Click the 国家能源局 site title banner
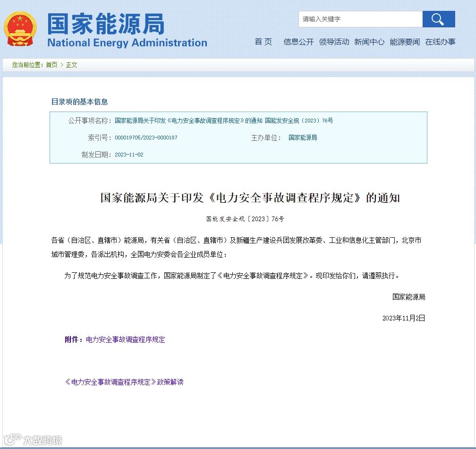476x449 pixels. pos(106,24)
